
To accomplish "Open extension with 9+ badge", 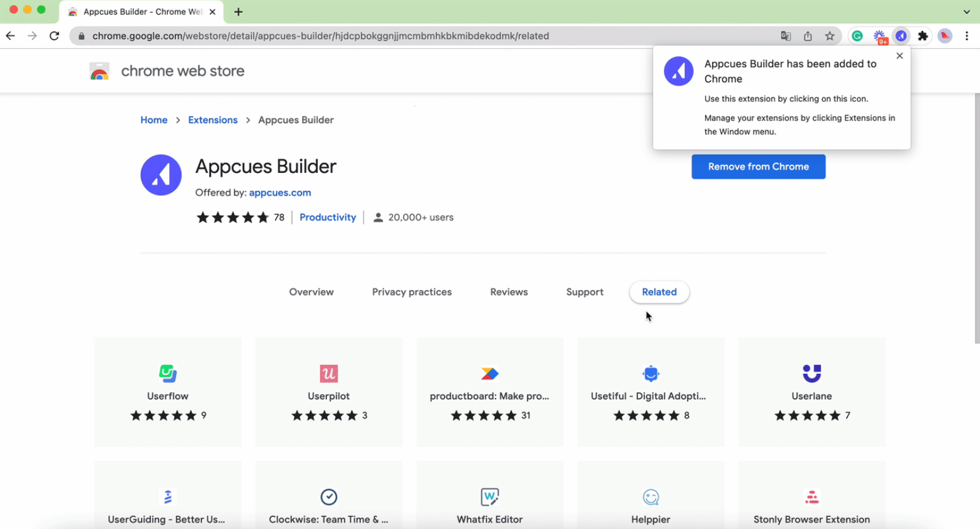I will [880, 37].
